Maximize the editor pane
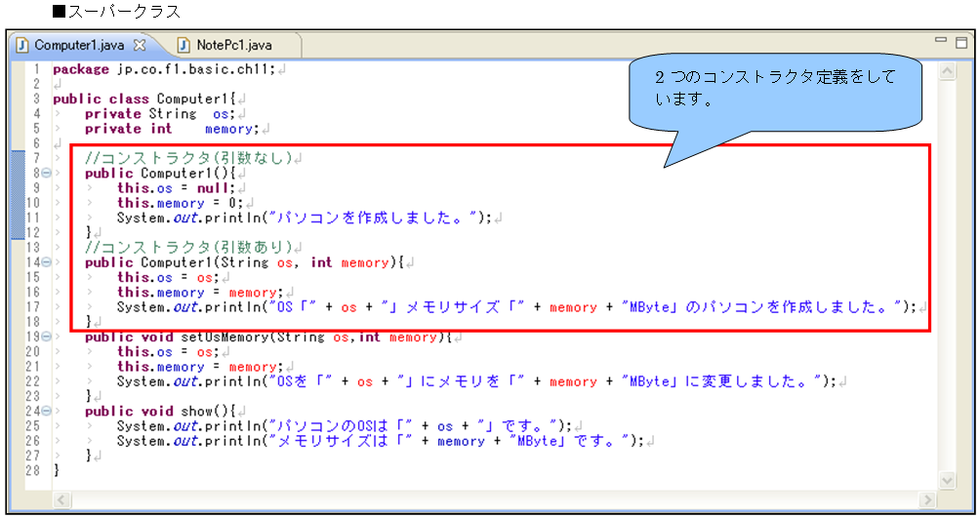The image size is (980, 518). [960, 42]
